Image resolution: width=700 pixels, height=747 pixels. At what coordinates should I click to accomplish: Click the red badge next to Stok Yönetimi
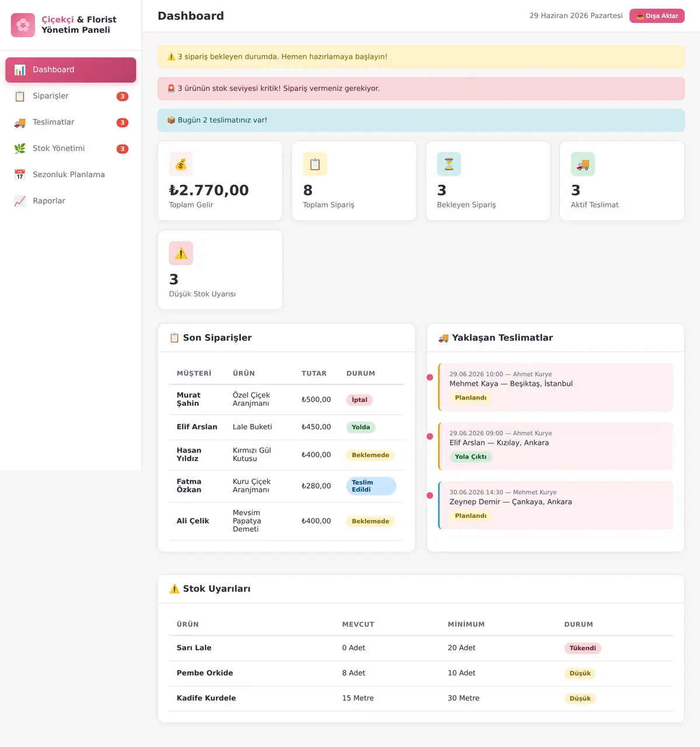click(x=123, y=149)
